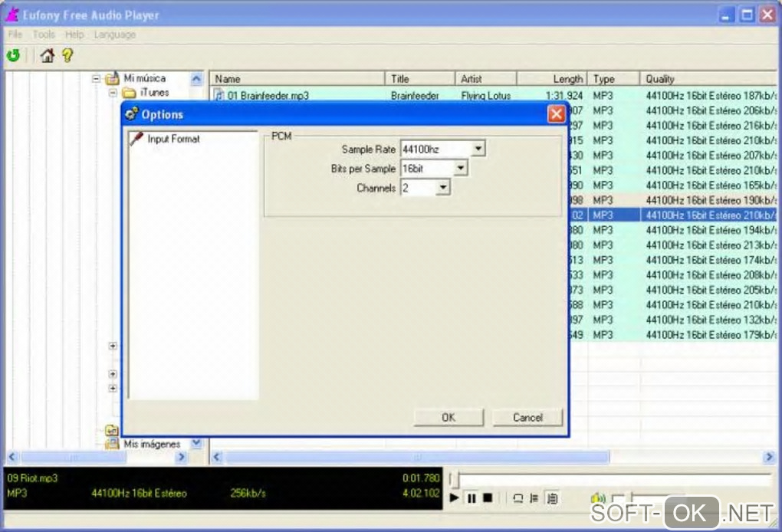Open the Help menu
Screen dimensions: 782x532
tap(74, 34)
